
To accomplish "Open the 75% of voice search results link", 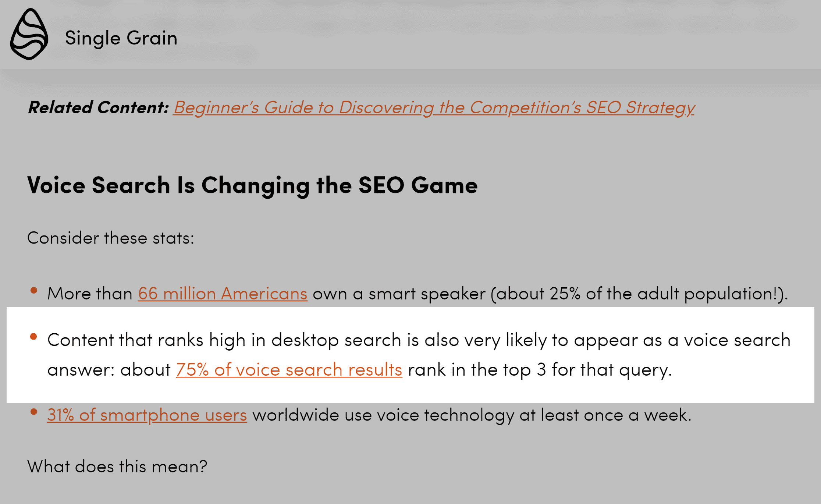I will [289, 370].
